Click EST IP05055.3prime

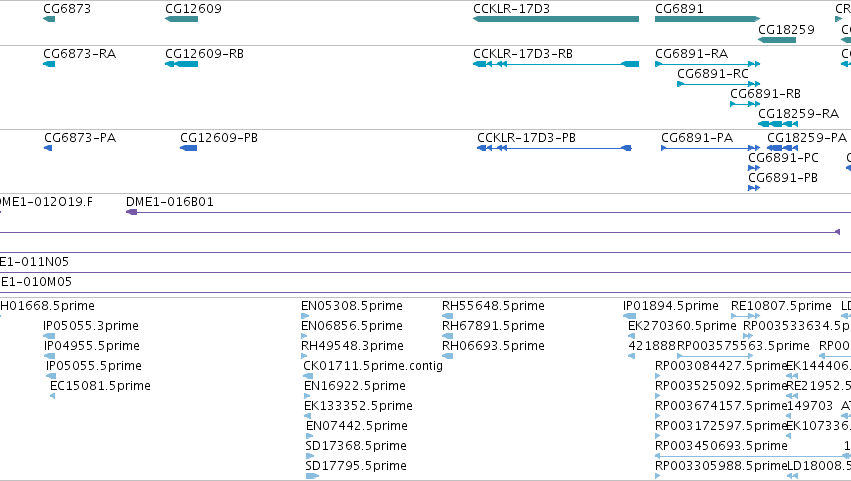[49, 336]
